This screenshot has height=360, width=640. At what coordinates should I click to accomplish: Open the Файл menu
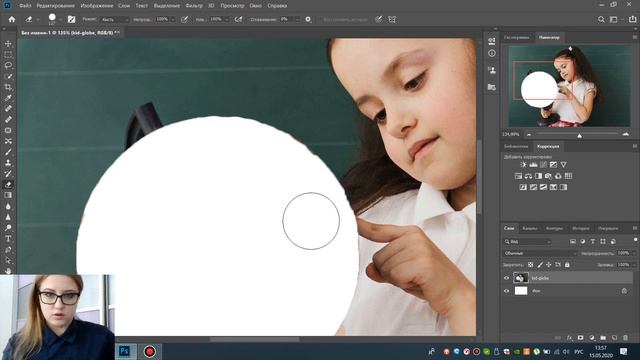point(25,6)
